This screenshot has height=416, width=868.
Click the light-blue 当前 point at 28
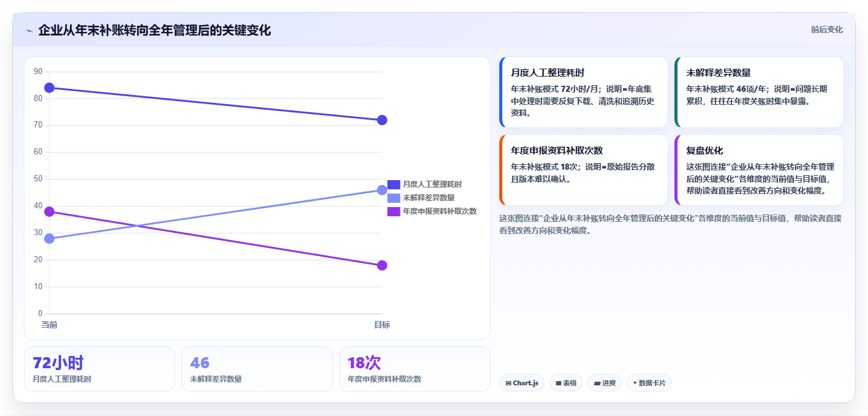tap(49, 238)
